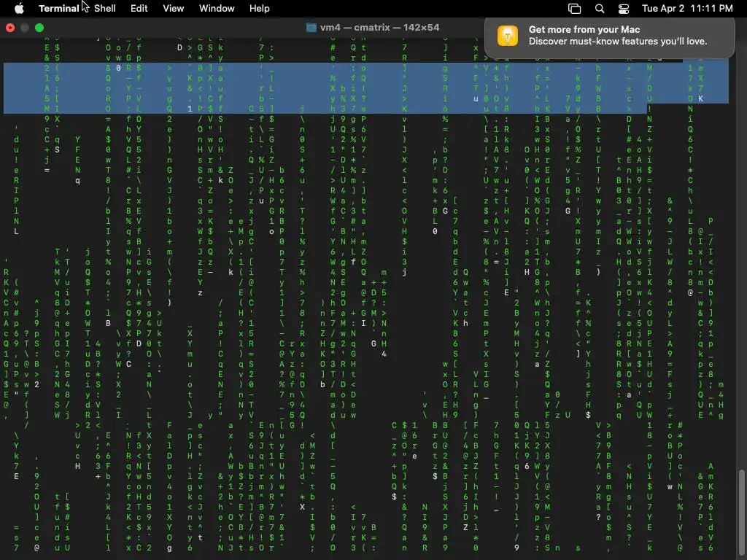Screen dimensions: 747x560
Task: Open the Terminal application menu
Action: coord(58,8)
